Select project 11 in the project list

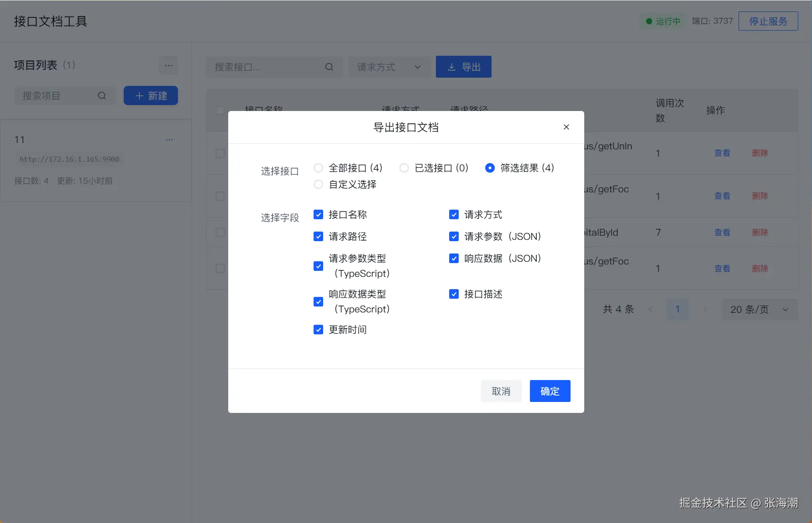click(96, 161)
